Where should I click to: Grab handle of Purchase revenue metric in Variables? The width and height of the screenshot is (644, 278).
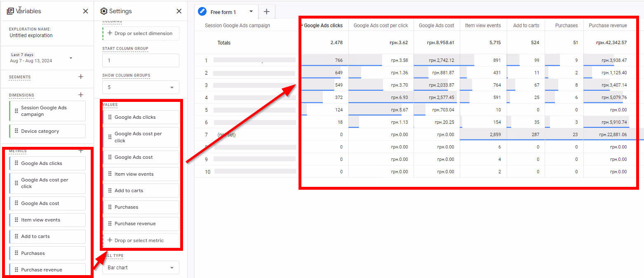[x=16, y=270]
